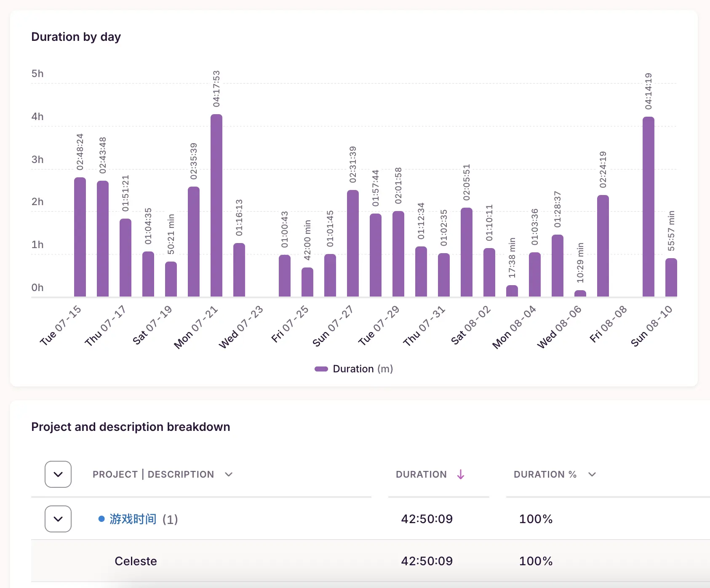
Task: Click the DURATION % column header text
Action: (x=545, y=475)
